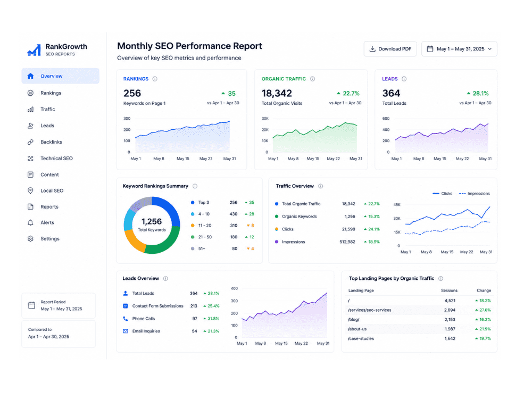Viewport: 532px width, 399px height.
Task: Click the Top 3 blue legend dot
Action: pos(193,203)
